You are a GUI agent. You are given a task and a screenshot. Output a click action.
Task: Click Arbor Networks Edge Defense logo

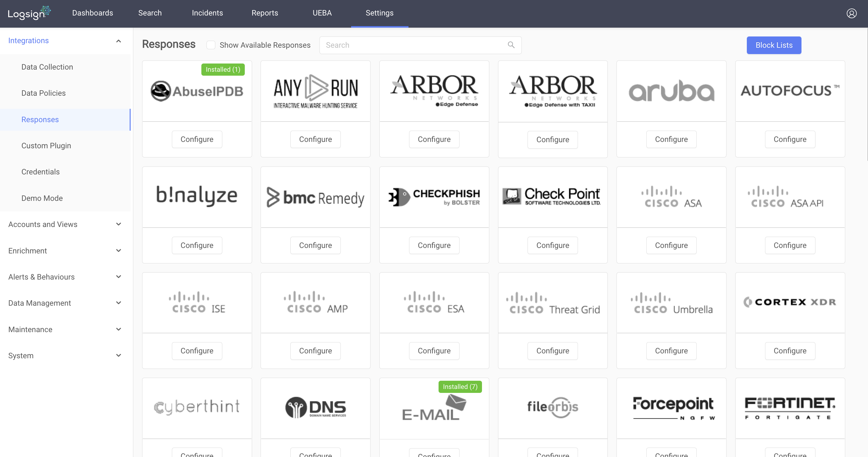pyautogui.click(x=434, y=90)
